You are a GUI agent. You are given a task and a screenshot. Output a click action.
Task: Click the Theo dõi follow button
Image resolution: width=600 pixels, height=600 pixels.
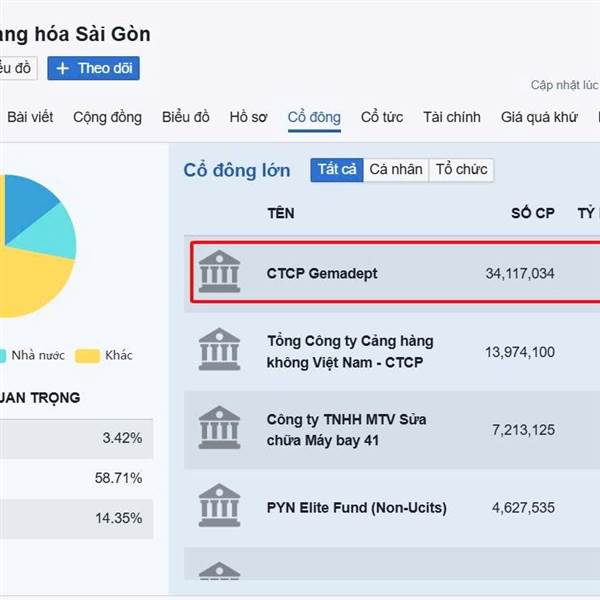[x=93, y=68]
